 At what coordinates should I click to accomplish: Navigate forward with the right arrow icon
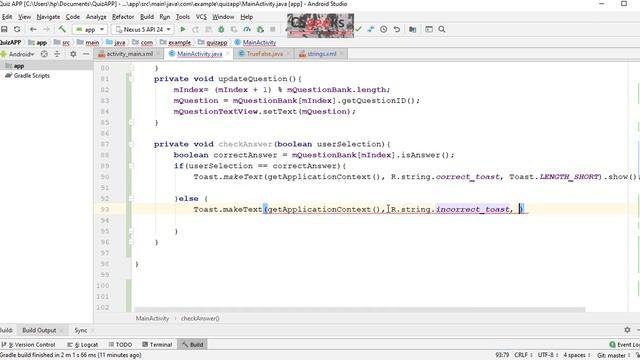(46, 29)
